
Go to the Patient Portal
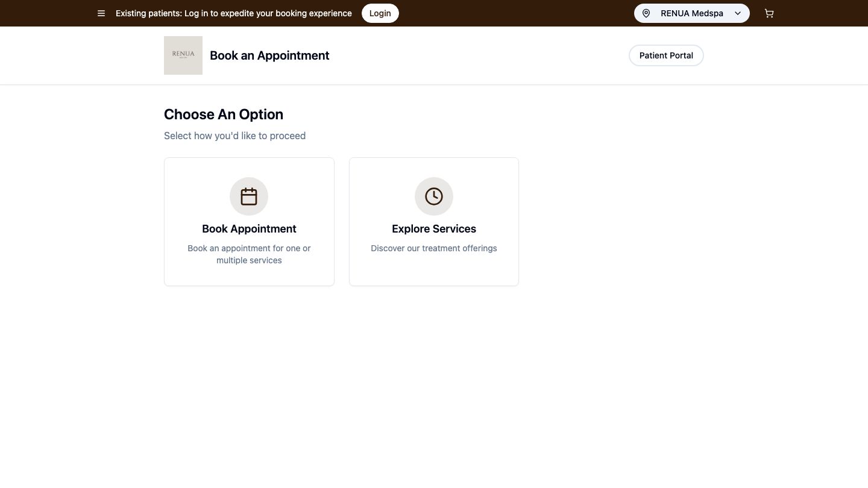pyautogui.click(x=666, y=55)
